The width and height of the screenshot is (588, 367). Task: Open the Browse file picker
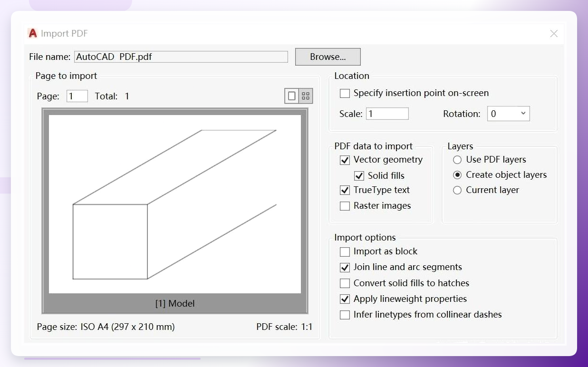pos(328,57)
